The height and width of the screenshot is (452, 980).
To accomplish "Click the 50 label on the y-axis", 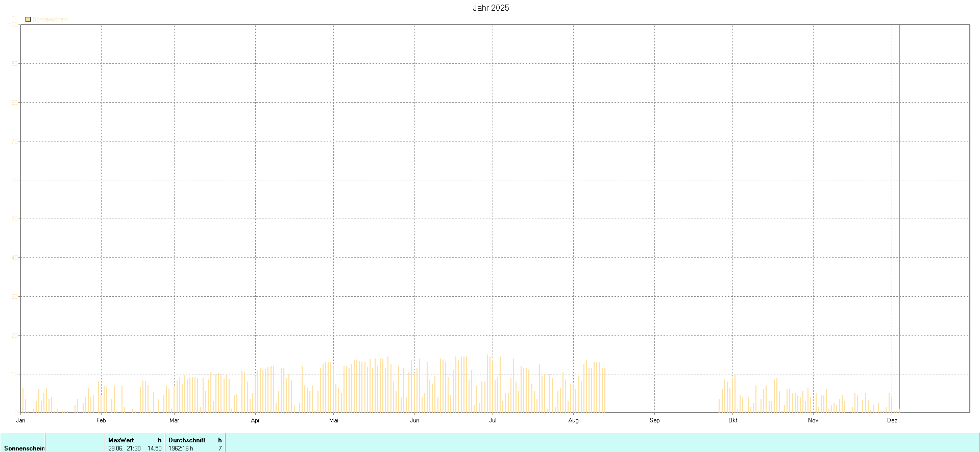I will 14,219.
